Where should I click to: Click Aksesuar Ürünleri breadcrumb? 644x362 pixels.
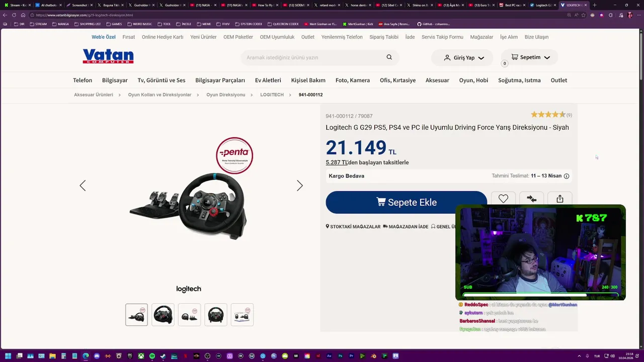tap(94, 95)
